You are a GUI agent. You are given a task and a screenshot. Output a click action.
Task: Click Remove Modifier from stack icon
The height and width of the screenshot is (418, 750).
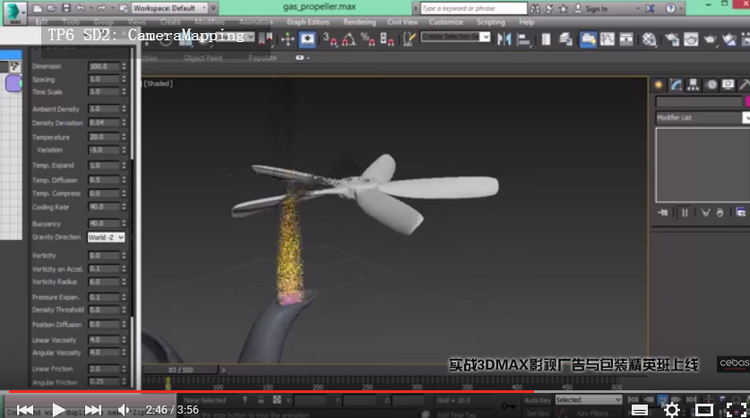point(720,213)
